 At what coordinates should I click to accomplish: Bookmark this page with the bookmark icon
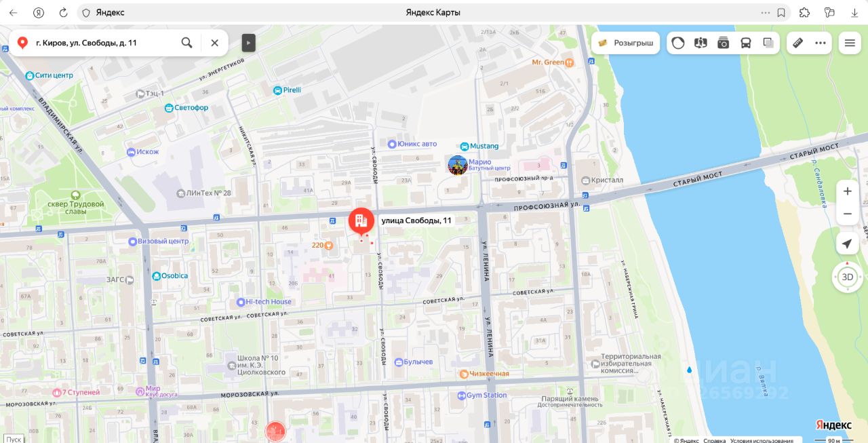pos(781,12)
